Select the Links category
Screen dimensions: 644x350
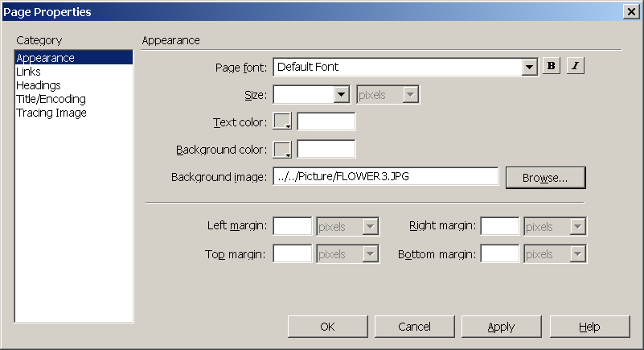pyautogui.click(x=74, y=72)
